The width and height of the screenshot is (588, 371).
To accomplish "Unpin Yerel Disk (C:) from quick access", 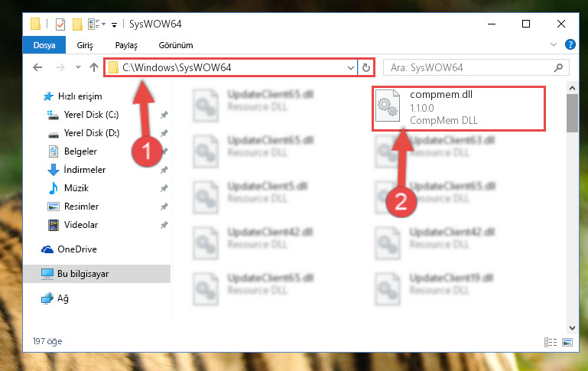I will [x=164, y=115].
